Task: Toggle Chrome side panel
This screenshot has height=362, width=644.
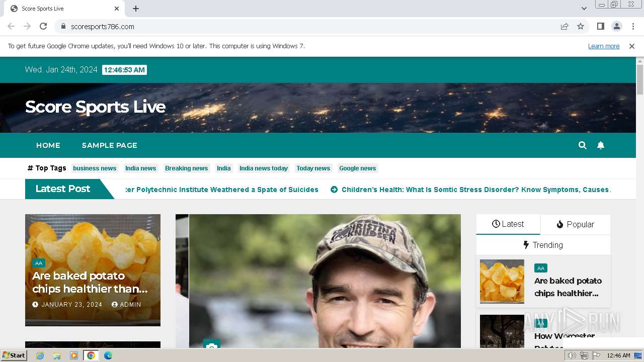Action: point(600,27)
